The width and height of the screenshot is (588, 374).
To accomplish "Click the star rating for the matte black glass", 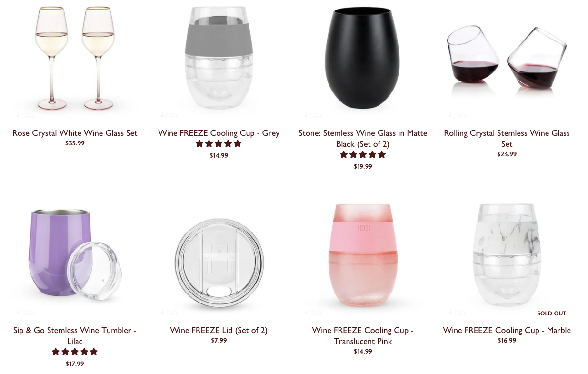I will 363,155.
